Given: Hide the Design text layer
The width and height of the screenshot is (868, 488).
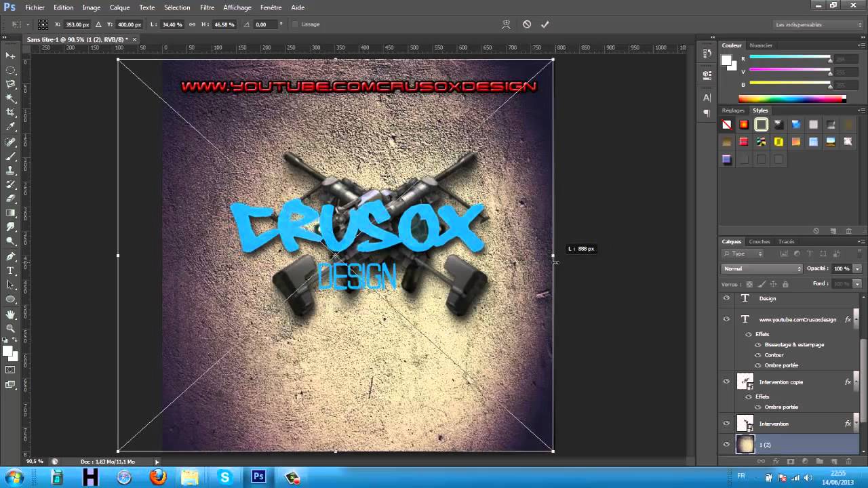Looking at the screenshot, I should [x=726, y=298].
